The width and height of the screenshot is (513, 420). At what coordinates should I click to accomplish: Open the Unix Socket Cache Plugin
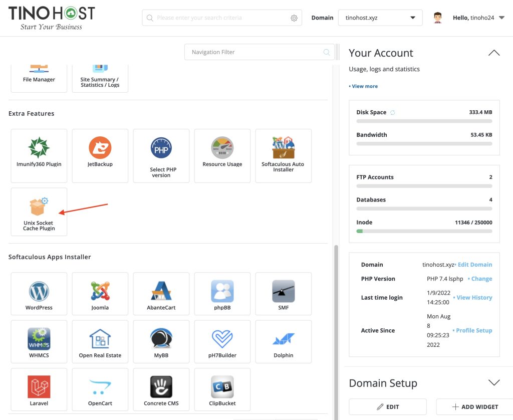tap(39, 212)
